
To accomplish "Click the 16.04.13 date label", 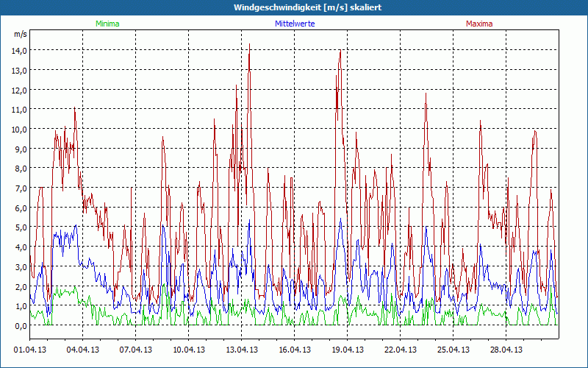I will point(295,350).
